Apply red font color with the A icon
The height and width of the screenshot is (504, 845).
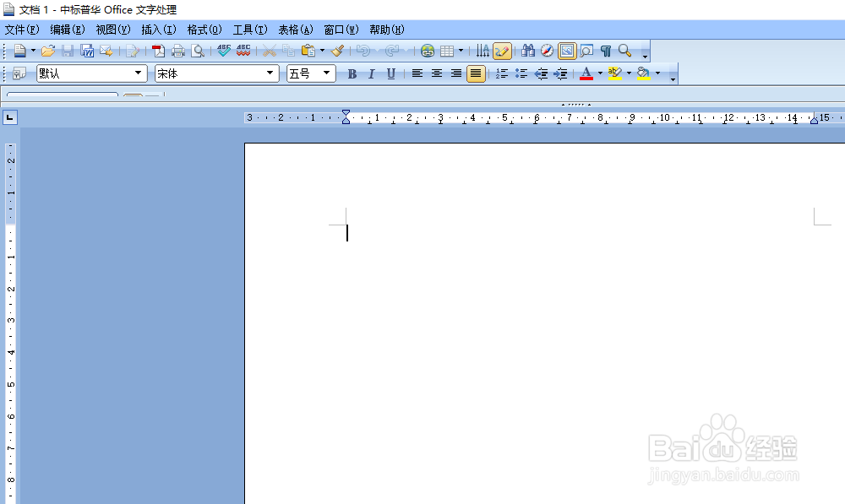pos(588,73)
